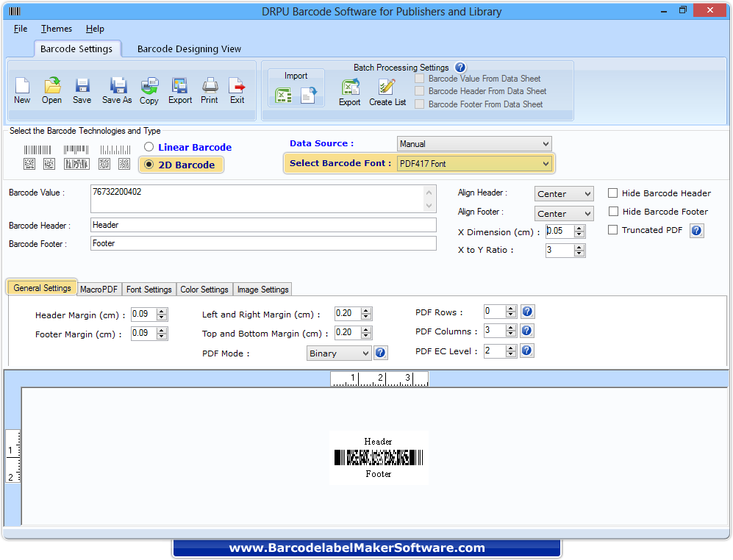
Task: Click the Barcode Header text field
Action: [263, 225]
